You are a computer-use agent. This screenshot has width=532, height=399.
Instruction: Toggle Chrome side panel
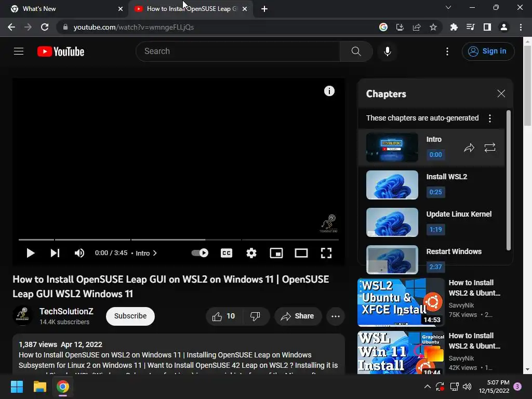(487, 27)
